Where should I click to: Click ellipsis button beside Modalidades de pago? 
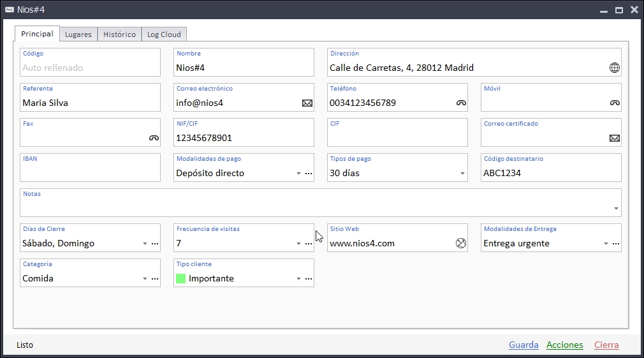(309, 174)
